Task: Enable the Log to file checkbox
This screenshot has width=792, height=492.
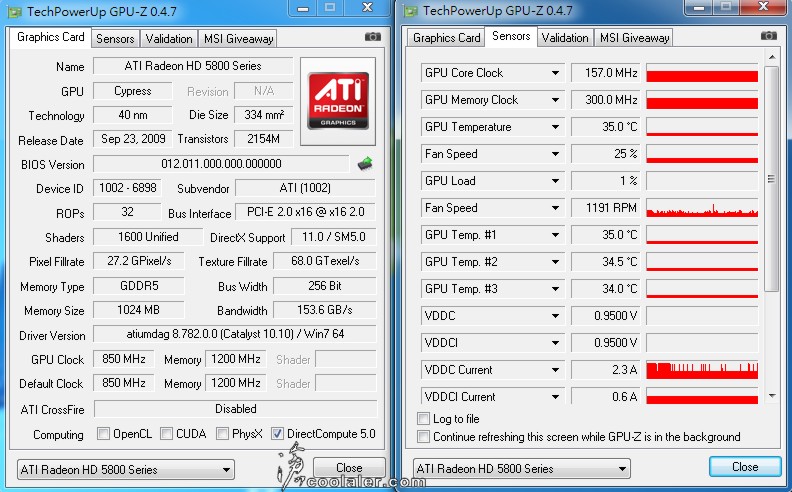Action: [x=423, y=418]
